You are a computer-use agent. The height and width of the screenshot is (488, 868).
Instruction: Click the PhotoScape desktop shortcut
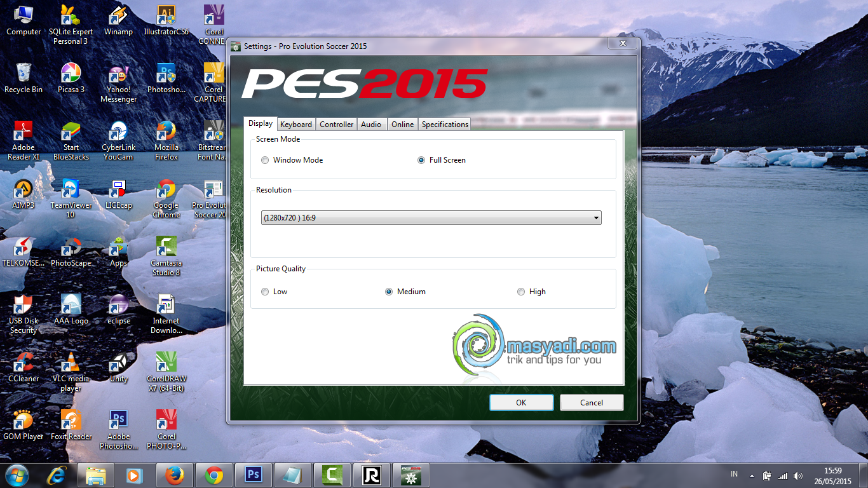coord(71,252)
